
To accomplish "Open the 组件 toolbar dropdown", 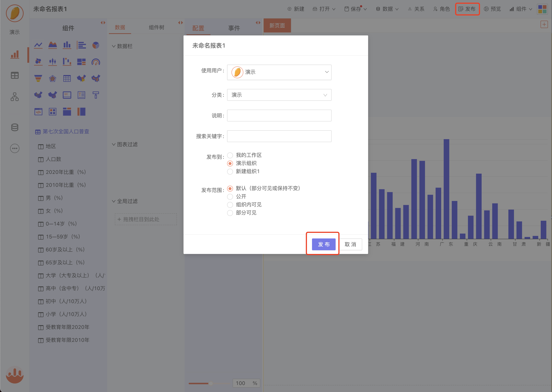I will click(x=521, y=9).
